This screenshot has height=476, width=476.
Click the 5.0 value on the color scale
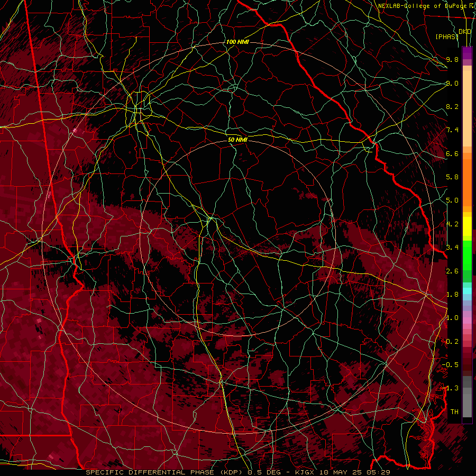(x=452, y=200)
